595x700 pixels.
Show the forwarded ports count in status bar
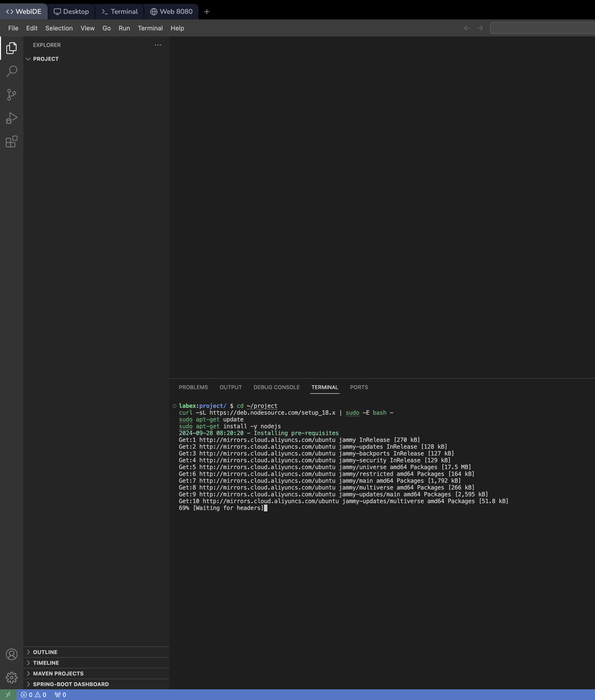pyautogui.click(x=60, y=695)
